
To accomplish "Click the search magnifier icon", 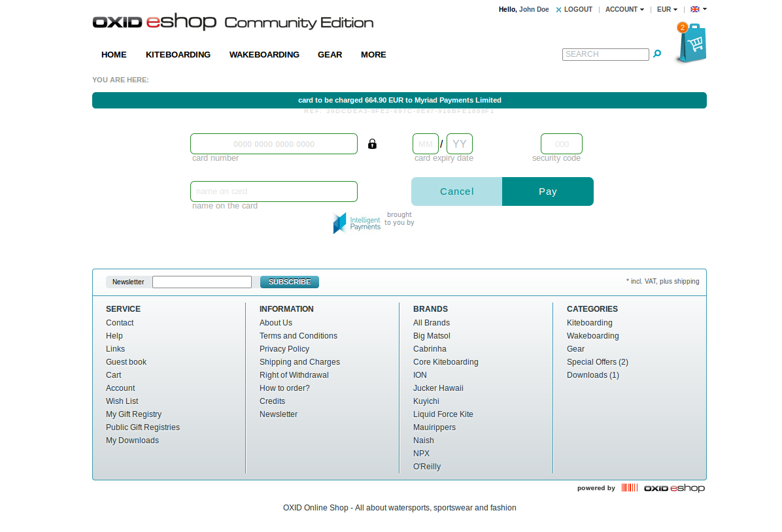I will (x=657, y=54).
